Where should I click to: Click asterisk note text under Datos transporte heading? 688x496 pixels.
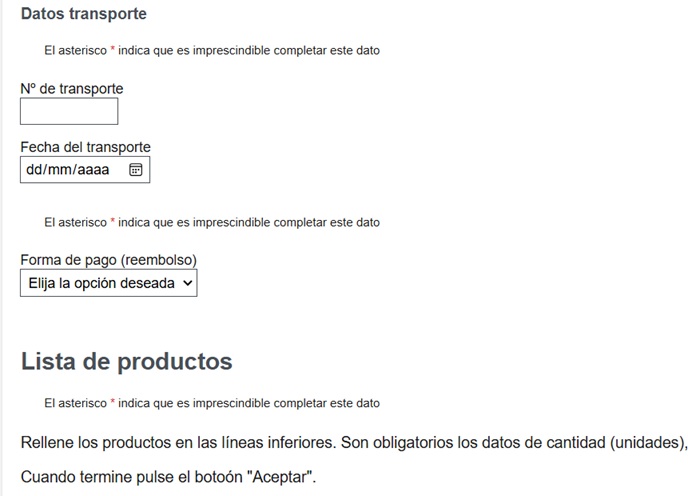(212, 50)
